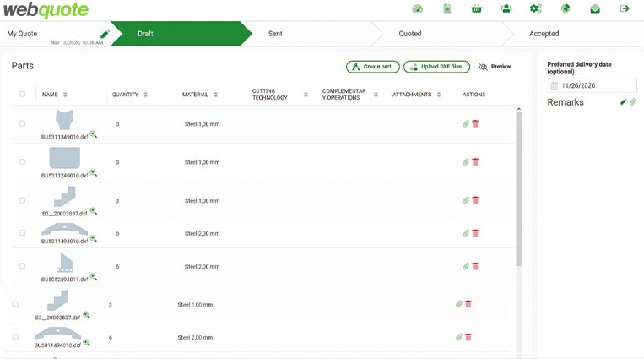
Task: Open the settings gears icon
Action: [x=535, y=8]
